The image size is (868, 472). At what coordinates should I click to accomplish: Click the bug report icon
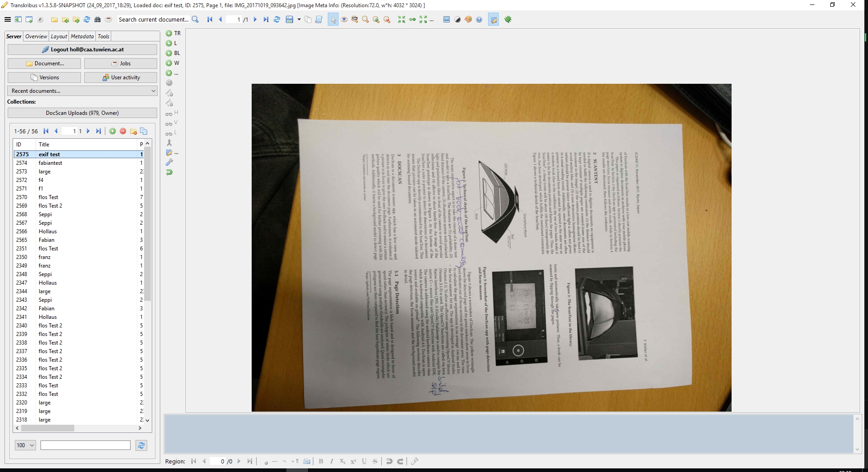(508, 19)
